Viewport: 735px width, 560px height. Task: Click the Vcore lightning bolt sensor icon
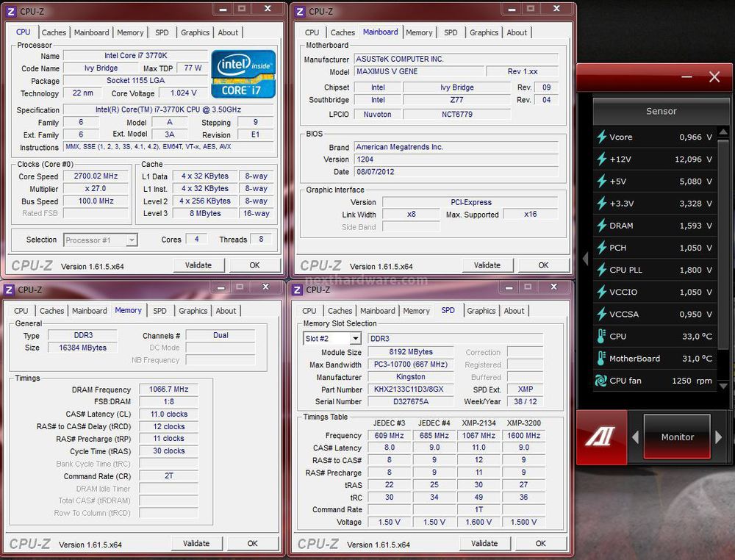click(x=601, y=137)
